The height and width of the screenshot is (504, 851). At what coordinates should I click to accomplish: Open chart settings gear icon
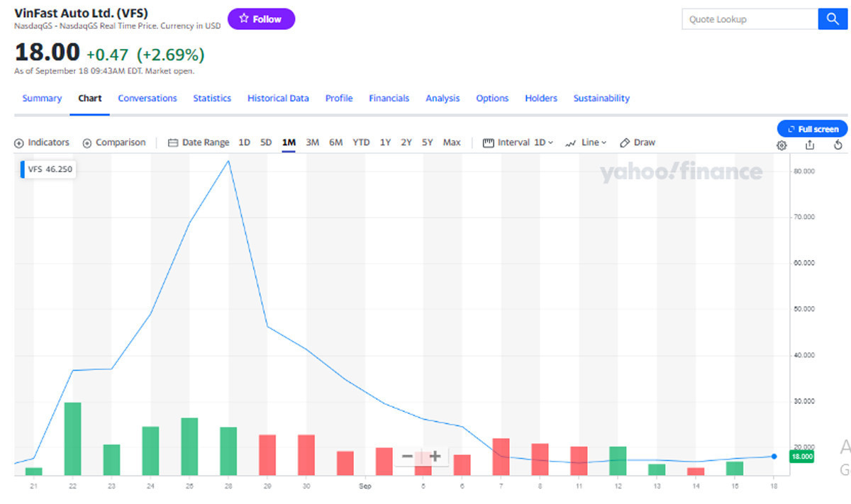tap(782, 145)
